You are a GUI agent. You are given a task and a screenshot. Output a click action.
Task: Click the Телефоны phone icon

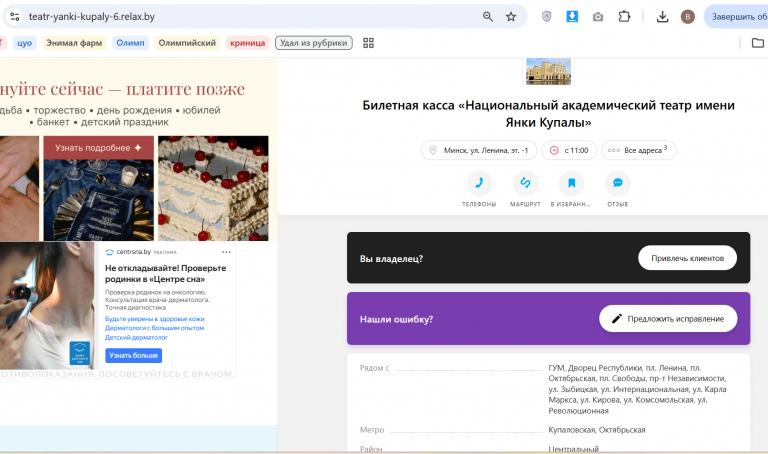tap(479, 183)
